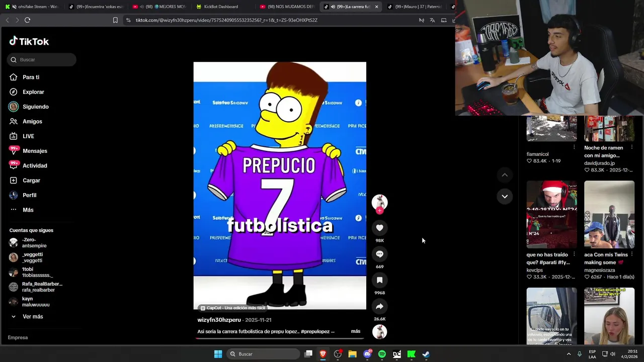Open the Actividad notifications

35,166
